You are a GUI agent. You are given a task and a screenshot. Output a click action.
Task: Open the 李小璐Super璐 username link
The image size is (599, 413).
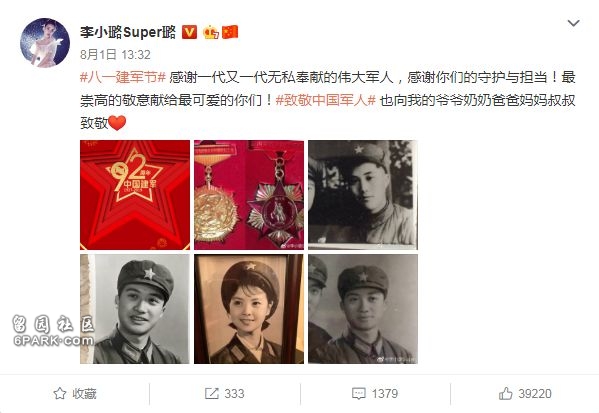[128, 32]
